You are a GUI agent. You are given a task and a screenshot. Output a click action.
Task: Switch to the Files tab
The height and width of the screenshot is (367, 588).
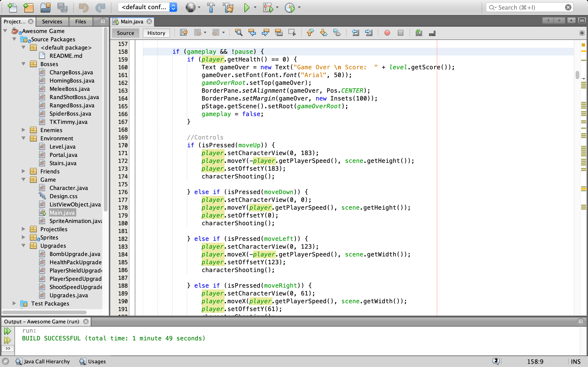tap(80, 22)
